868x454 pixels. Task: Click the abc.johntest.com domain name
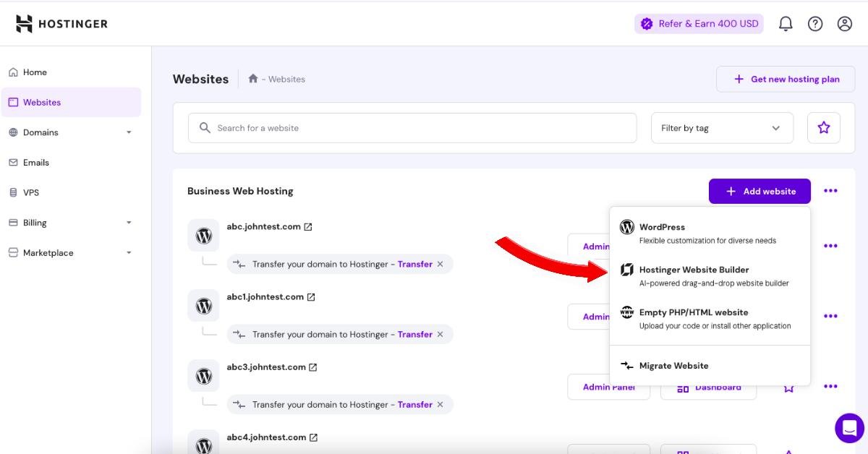tap(263, 226)
